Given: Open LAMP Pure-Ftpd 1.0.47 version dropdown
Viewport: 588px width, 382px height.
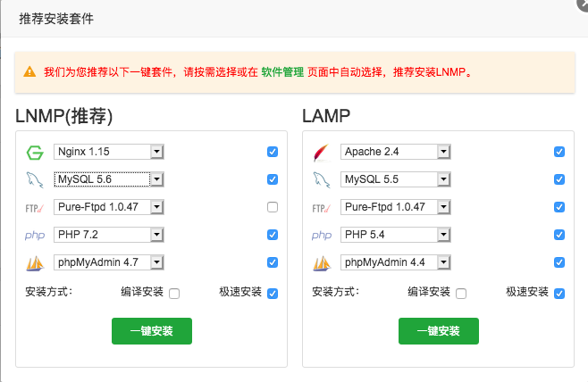Looking at the screenshot, I should (x=396, y=207).
